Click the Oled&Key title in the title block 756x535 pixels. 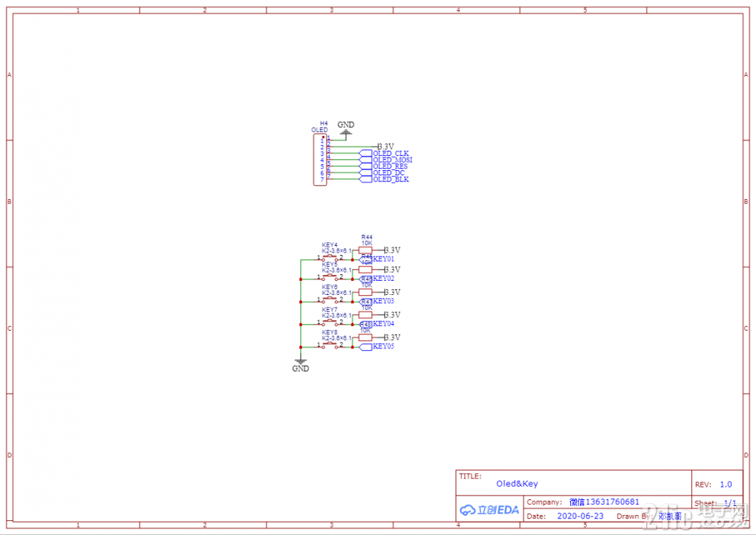pyautogui.click(x=517, y=484)
